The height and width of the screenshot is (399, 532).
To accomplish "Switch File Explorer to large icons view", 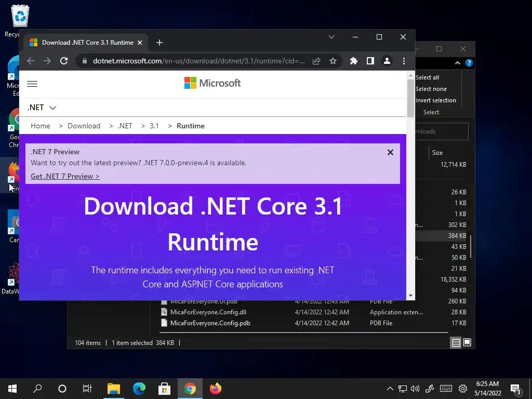I will coord(467,343).
